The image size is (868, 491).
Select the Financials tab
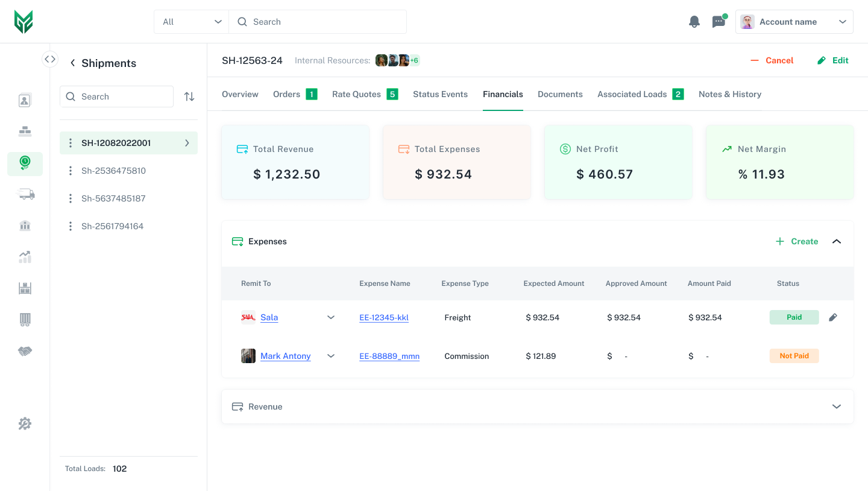[503, 94]
